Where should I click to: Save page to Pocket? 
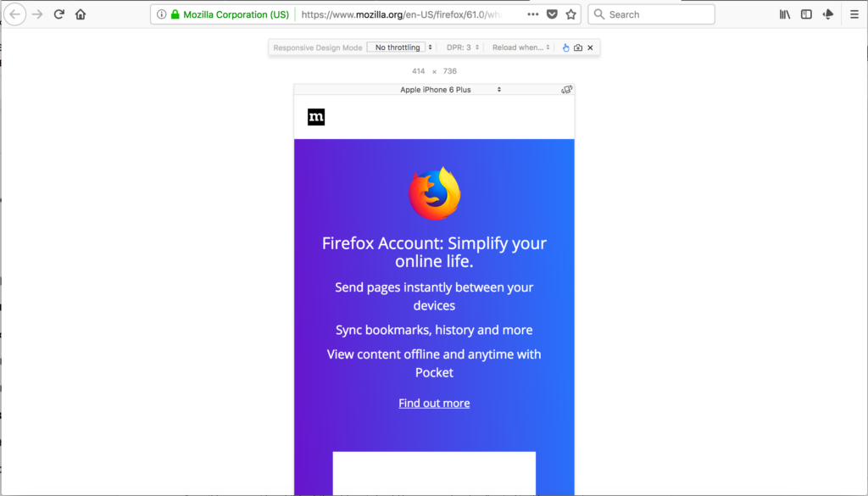point(552,14)
